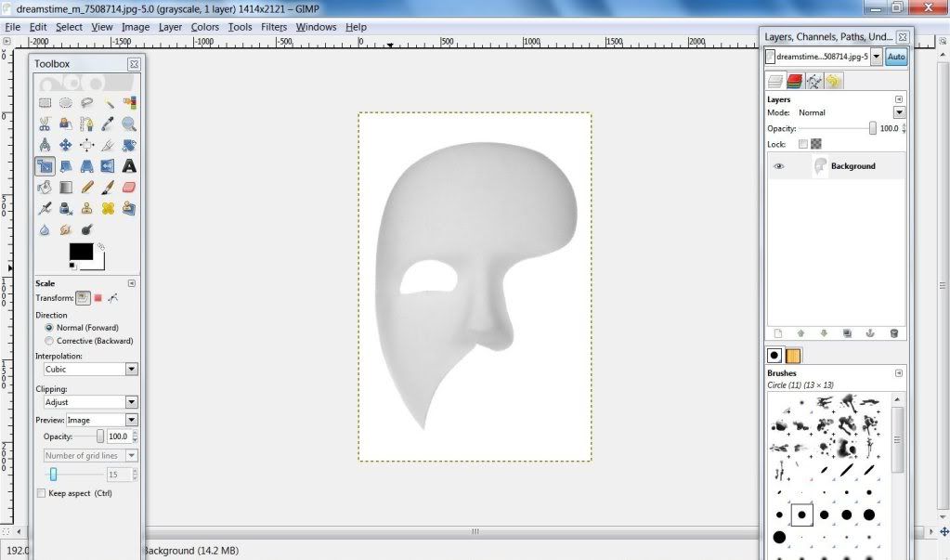Image resolution: width=950 pixels, height=560 pixels.
Task: Open Brushes tab configuration menu arrow
Action: pos(899,373)
